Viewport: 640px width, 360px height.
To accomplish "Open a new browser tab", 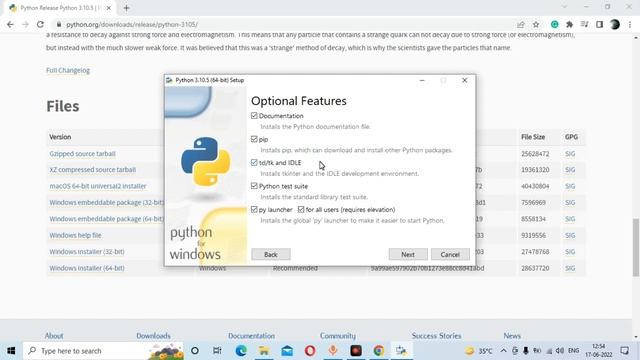I will click(126, 8).
